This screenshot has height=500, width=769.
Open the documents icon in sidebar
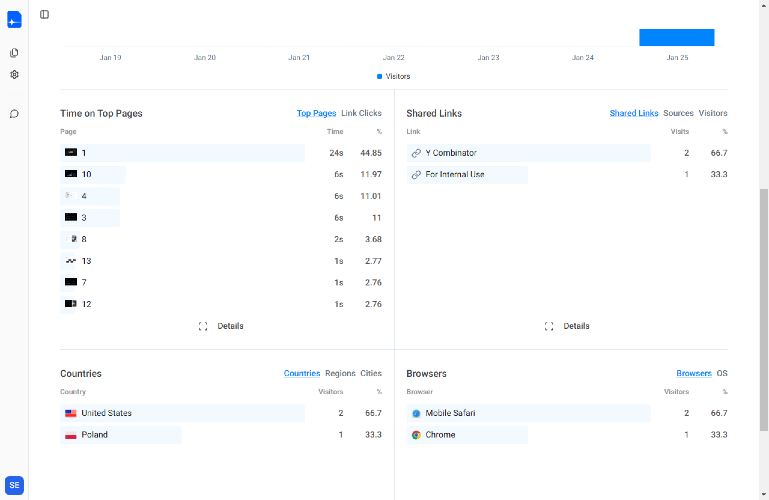[x=14, y=53]
